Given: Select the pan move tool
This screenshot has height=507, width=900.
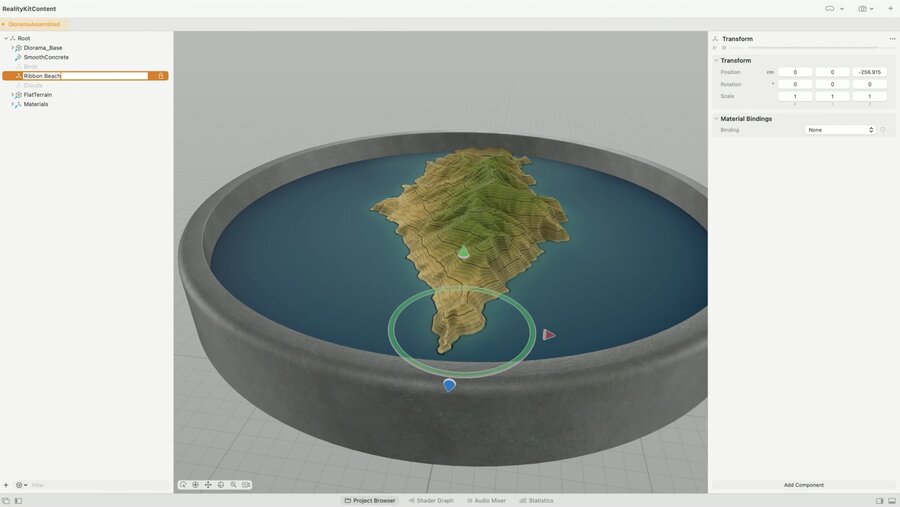Looking at the screenshot, I should (208, 485).
